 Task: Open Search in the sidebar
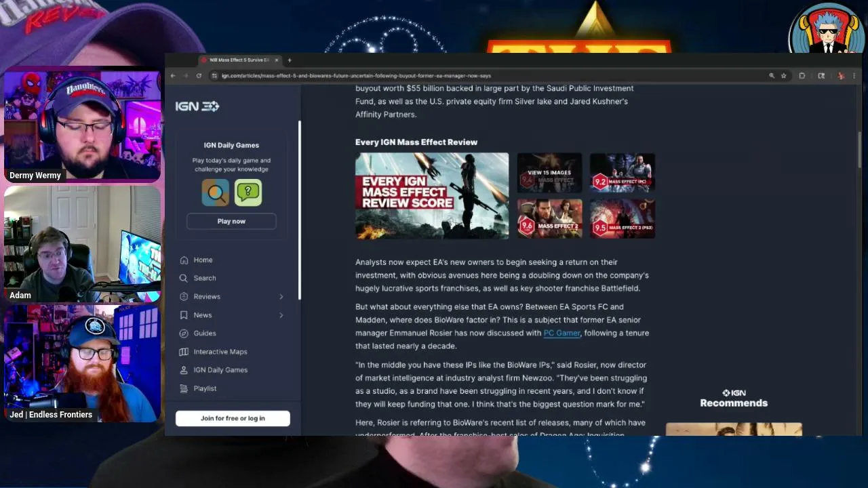pos(205,279)
